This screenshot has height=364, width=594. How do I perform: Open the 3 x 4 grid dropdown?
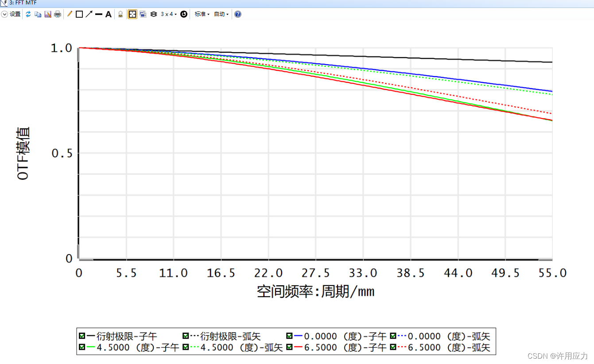[x=168, y=14]
